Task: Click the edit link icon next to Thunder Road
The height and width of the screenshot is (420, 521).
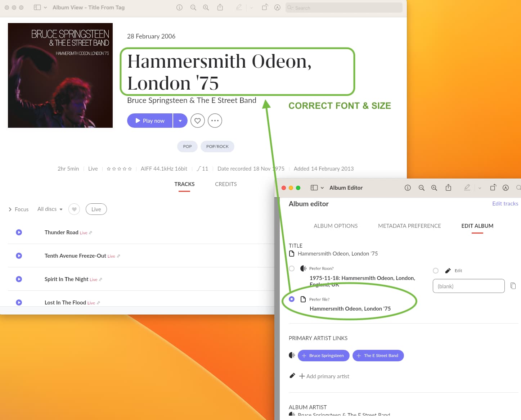Action: pos(90,233)
